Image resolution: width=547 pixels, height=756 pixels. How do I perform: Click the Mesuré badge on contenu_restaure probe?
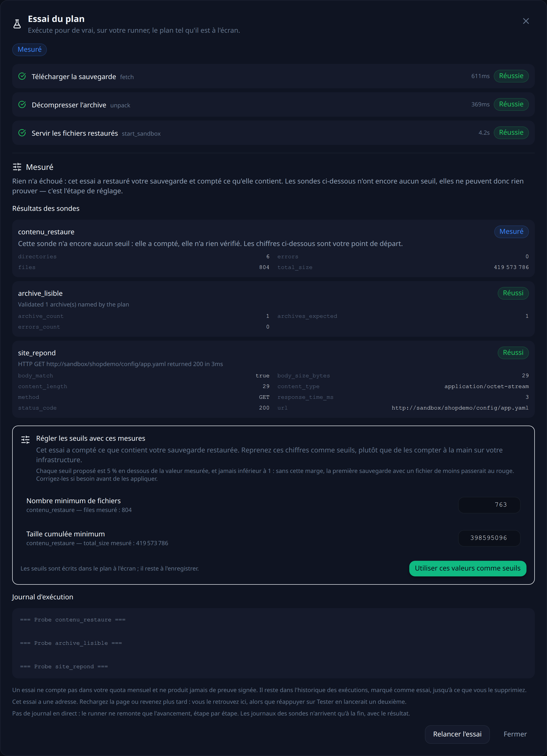click(511, 232)
